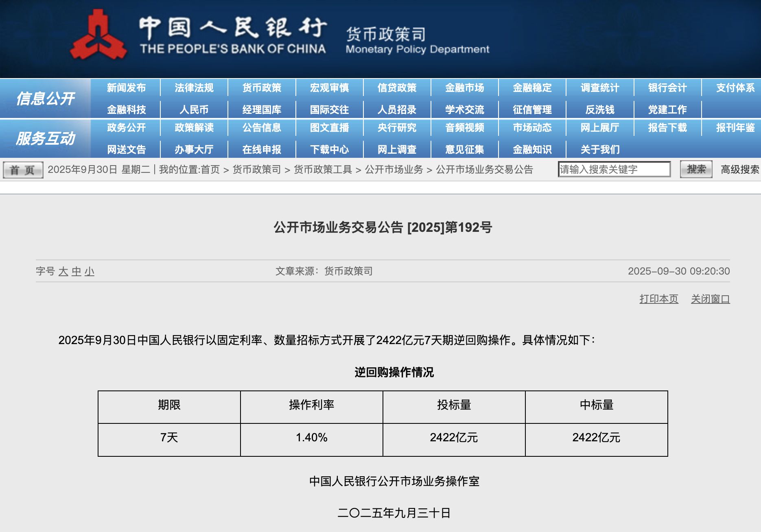
Task: Click the 信息公开 category header
Action: (45, 98)
